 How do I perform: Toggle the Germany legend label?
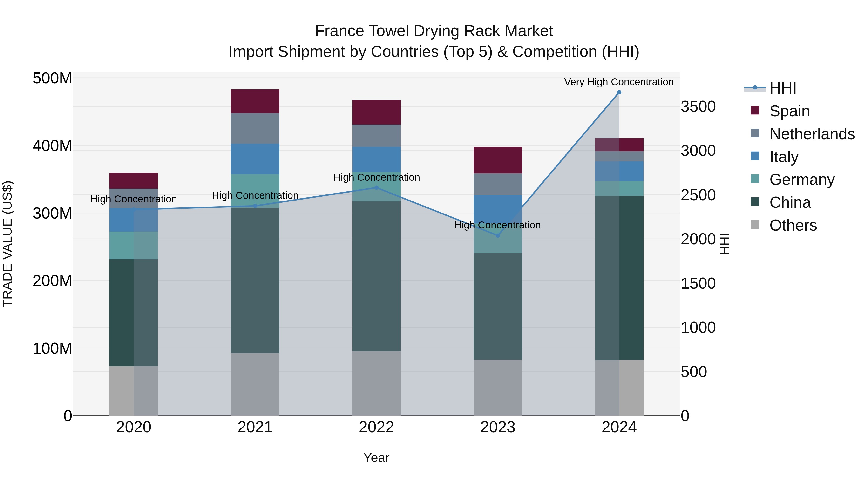(802, 180)
